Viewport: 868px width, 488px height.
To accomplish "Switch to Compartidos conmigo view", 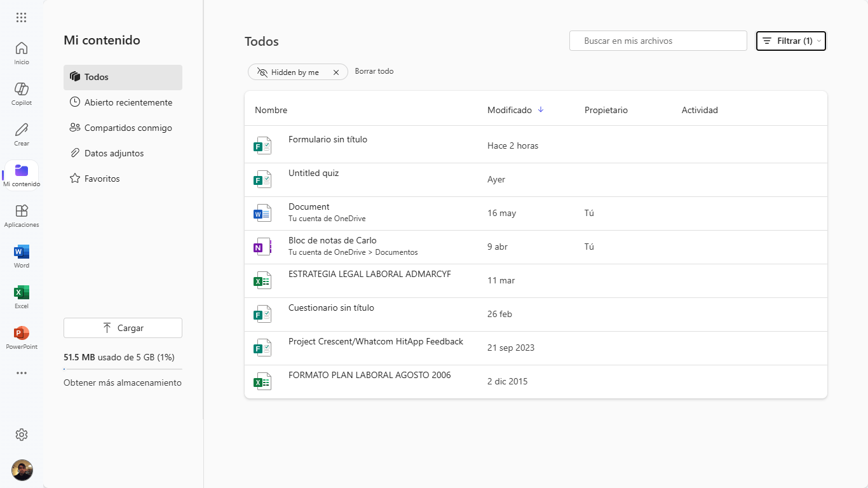I will [128, 128].
